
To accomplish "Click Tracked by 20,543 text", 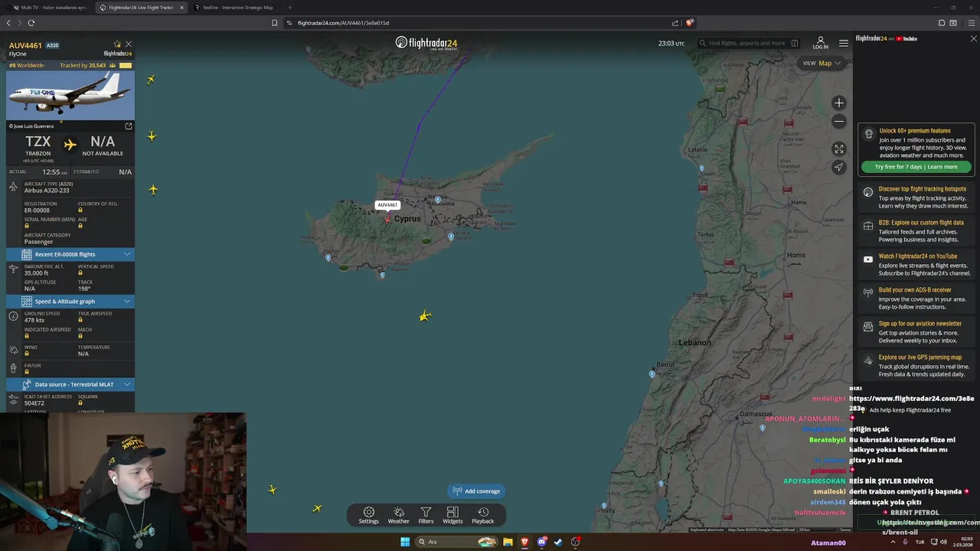I will (x=83, y=65).
